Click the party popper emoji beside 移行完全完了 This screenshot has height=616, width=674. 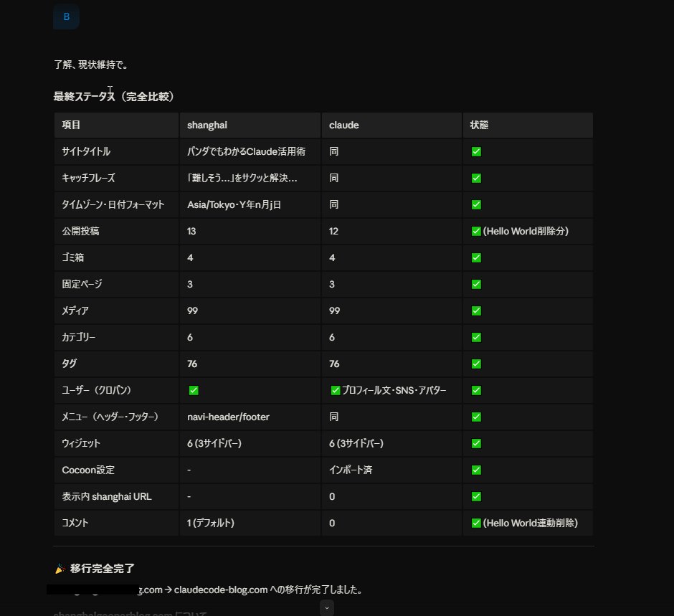60,569
